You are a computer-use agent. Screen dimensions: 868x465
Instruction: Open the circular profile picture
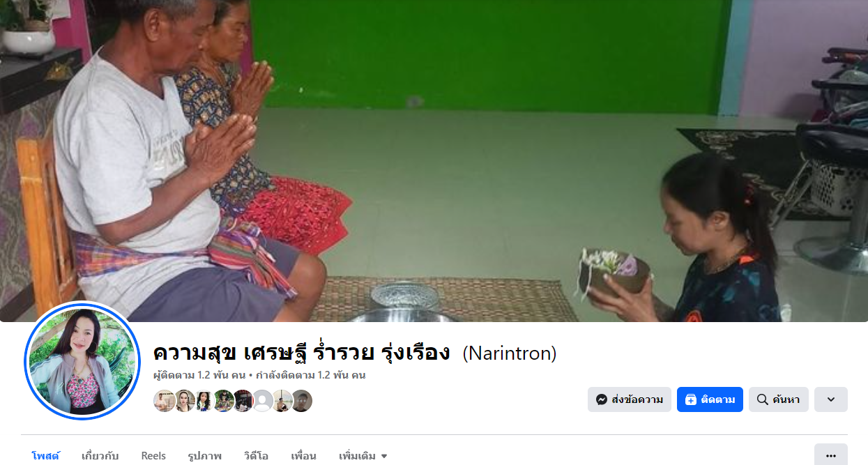[x=83, y=361]
